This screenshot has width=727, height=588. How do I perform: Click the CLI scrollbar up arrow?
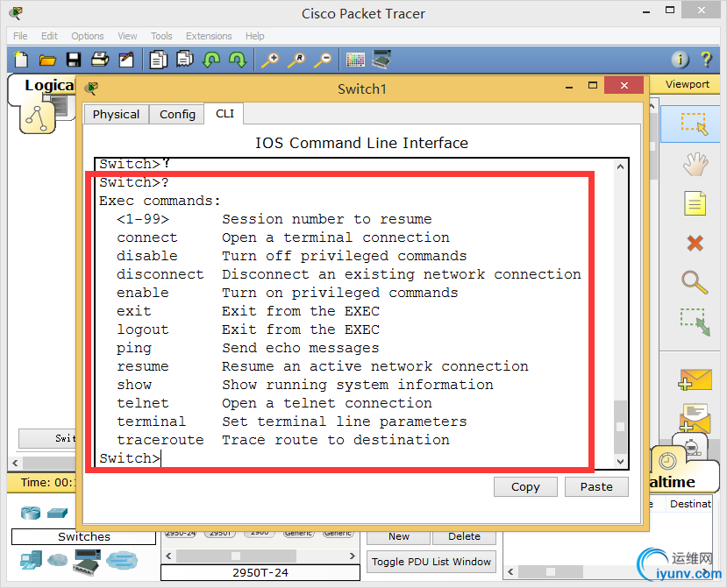620,166
